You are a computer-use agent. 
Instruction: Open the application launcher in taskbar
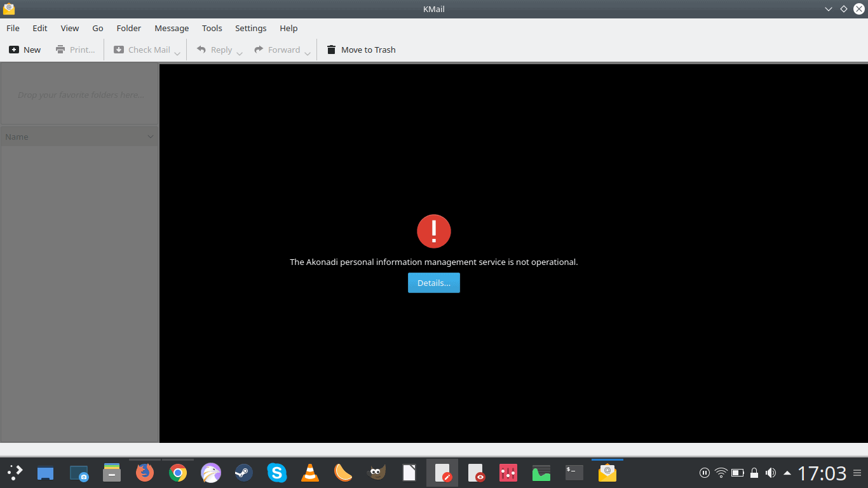pyautogui.click(x=15, y=473)
